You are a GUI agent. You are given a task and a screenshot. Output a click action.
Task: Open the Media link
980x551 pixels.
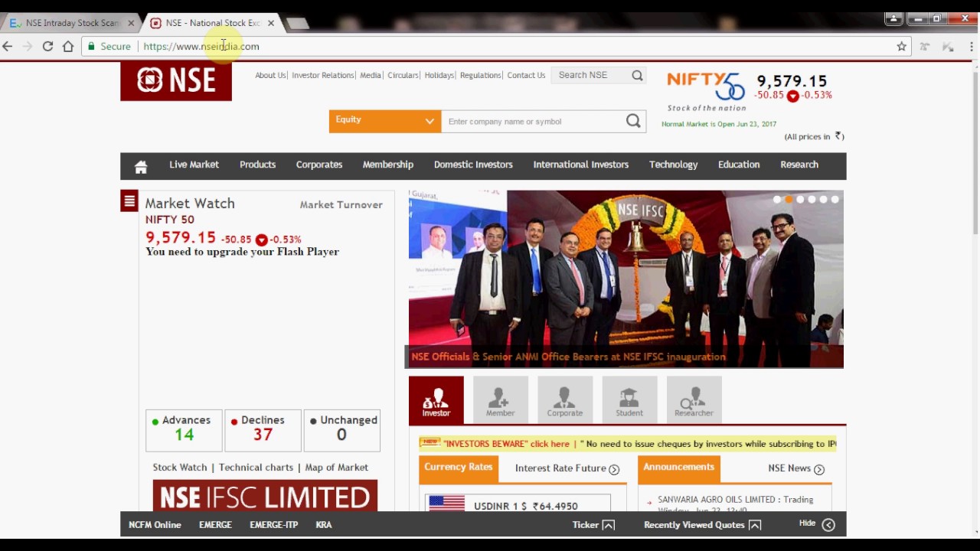tap(371, 75)
